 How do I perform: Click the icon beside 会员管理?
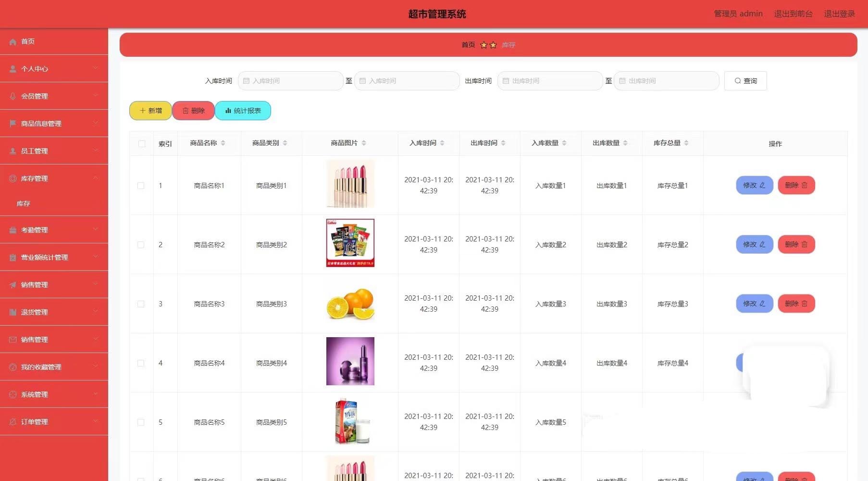click(x=13, y=97)
